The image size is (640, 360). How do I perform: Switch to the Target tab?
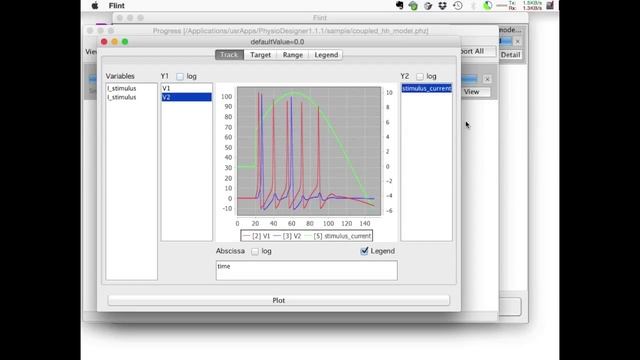pos(260,55)
